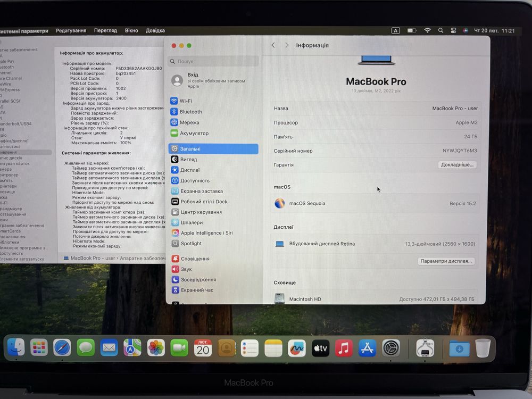Go forward with the right chevron
Viewport: 532px width, 399px height.
pyautogui.click(x=287, y=45)
